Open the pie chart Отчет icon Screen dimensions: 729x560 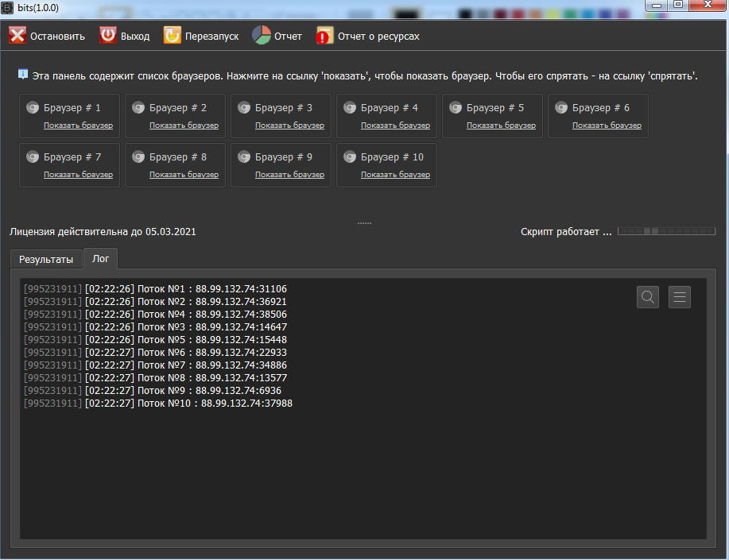click(262, 35)
